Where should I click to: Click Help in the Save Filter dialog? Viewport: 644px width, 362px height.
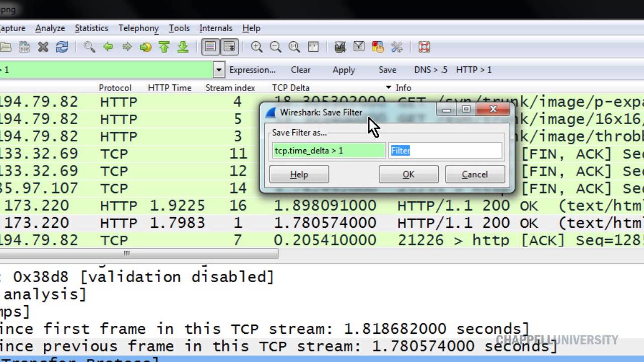299,174
